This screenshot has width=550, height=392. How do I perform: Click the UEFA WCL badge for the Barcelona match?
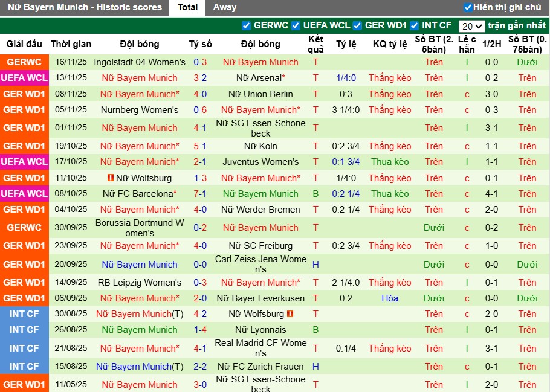[23, 194]
